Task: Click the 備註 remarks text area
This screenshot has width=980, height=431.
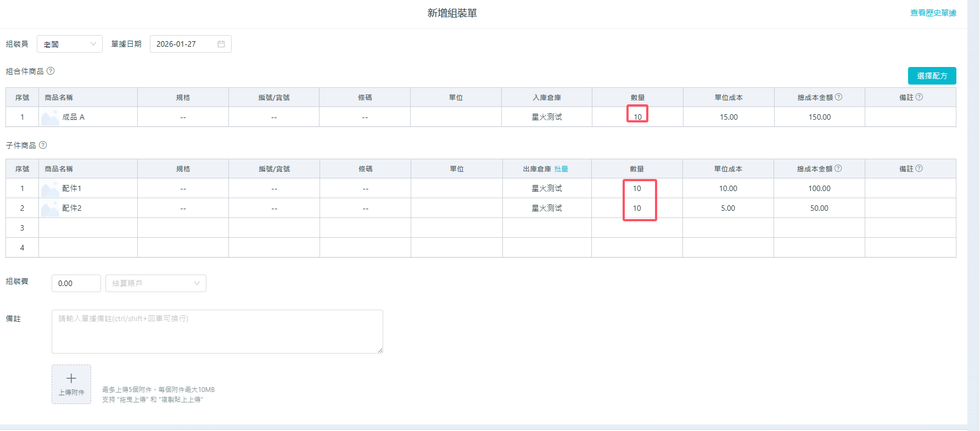Action: pyautogui.click(x=217, y=331)
